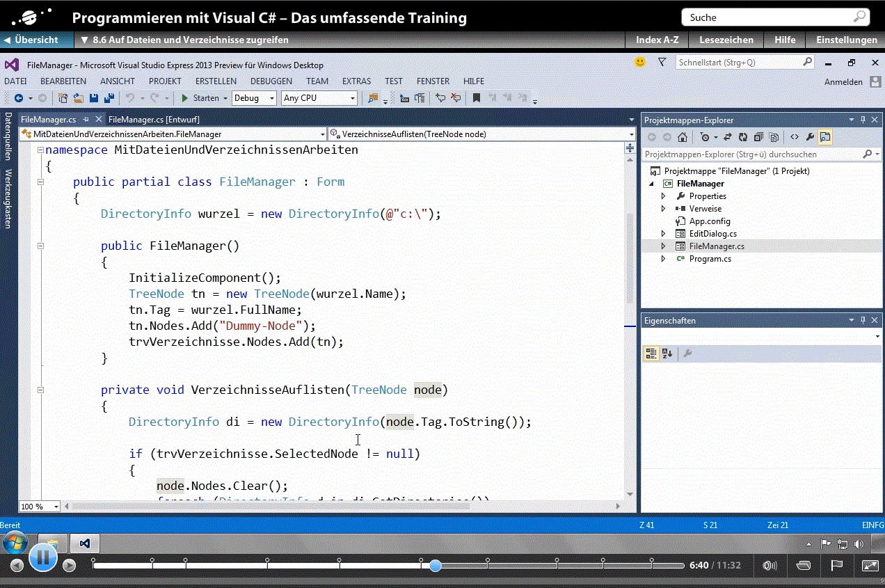The width and height of the screenshot is (885, 588).
Task: Click the property pages wrench in Eigenschaften
Action: (687, 353)
